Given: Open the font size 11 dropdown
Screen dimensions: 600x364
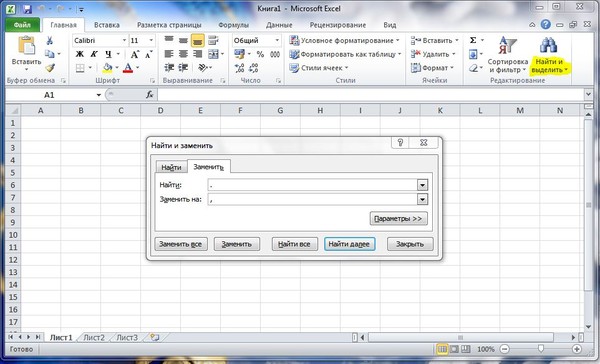Looking at the screenshot, I should 151,41.
